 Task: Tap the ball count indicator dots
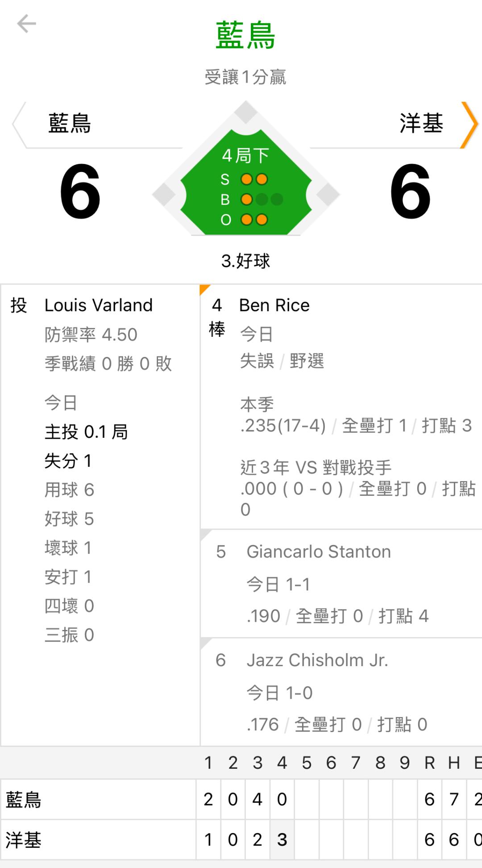click(262, 199)
